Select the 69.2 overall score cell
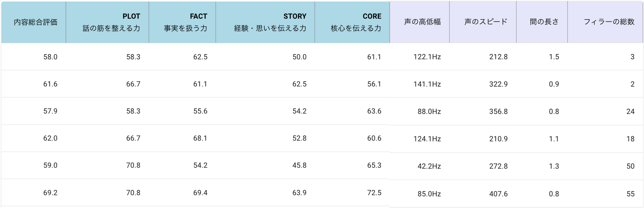Viewport: 644px width, 208px height. pyautogui.click(x=50, y=193)
